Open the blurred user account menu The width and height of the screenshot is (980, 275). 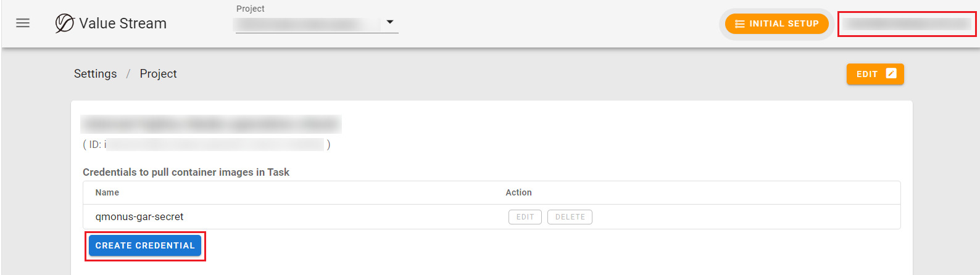tap(907, 24)
